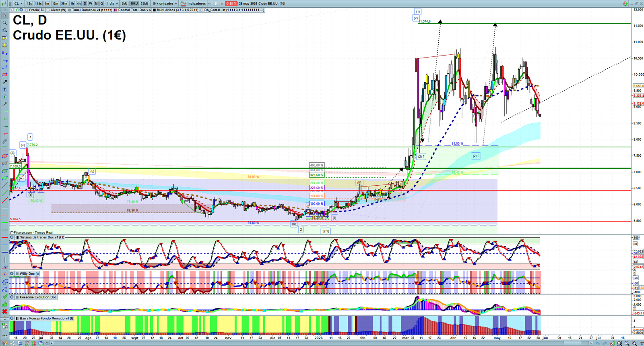Image resolution: width=644 pixels, height=346 pixels.
Task: Click the zoom-in magnifier at bottom right
Action: tap(634, 343)
